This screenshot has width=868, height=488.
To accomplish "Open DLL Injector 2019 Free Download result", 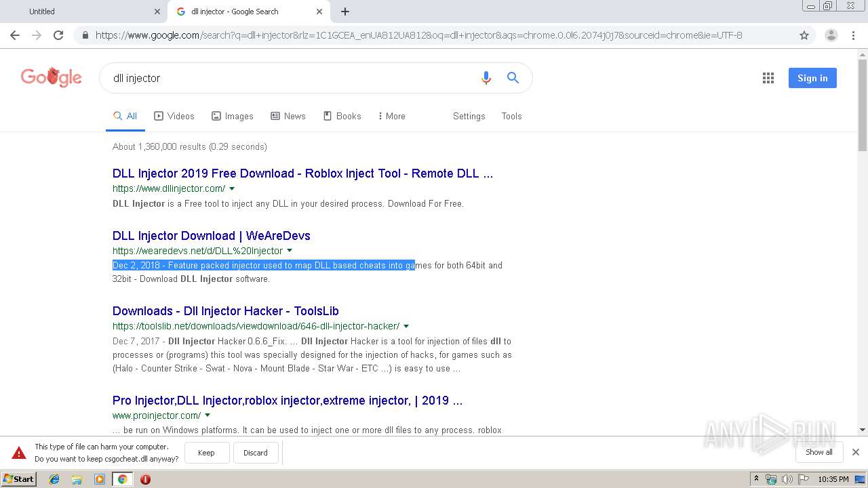I will click(x=302, y=174).
